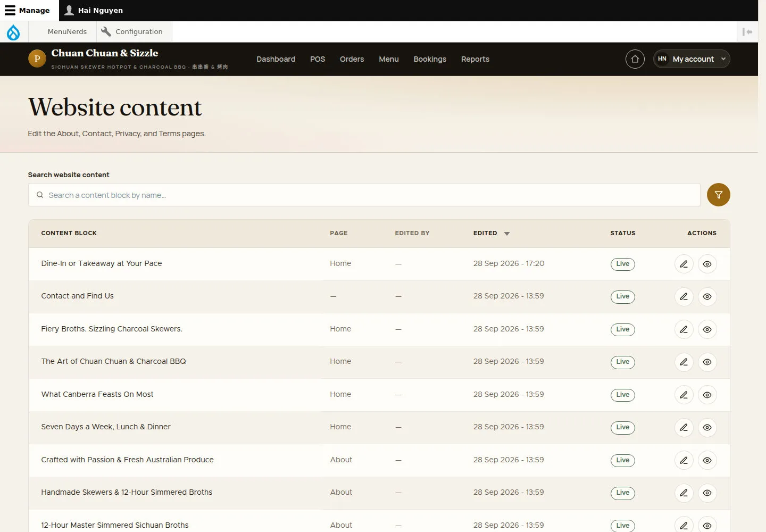Click 'Dine-In or Takeaway at Your Pace' row title
This screenshot has height=532, width=766.
pos(102,263)
